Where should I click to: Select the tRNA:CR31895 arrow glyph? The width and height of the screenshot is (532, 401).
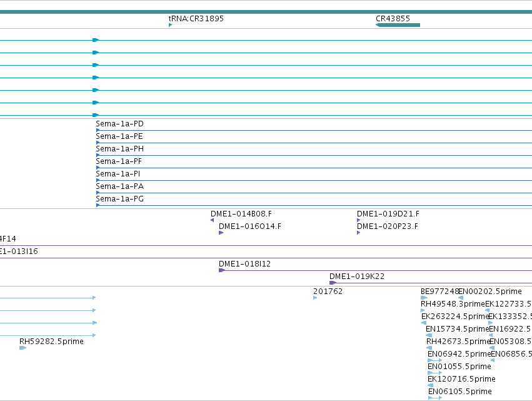[170, 25]
